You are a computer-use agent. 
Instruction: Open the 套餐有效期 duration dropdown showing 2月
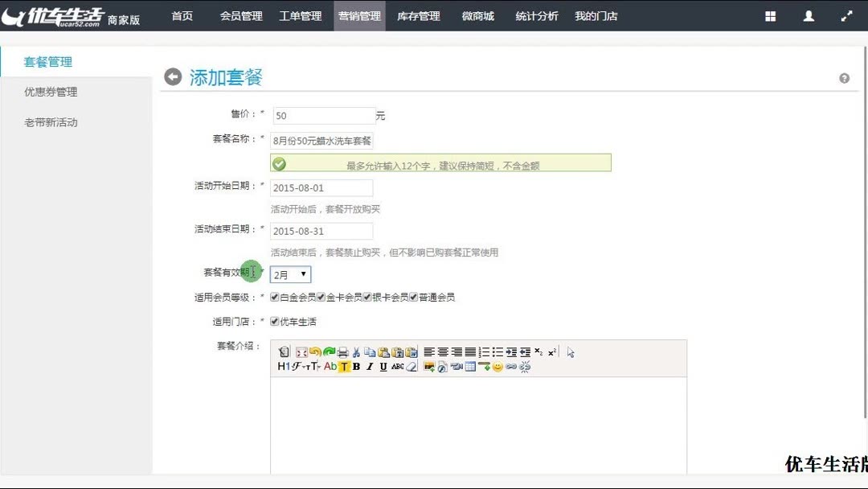[289, 274]
